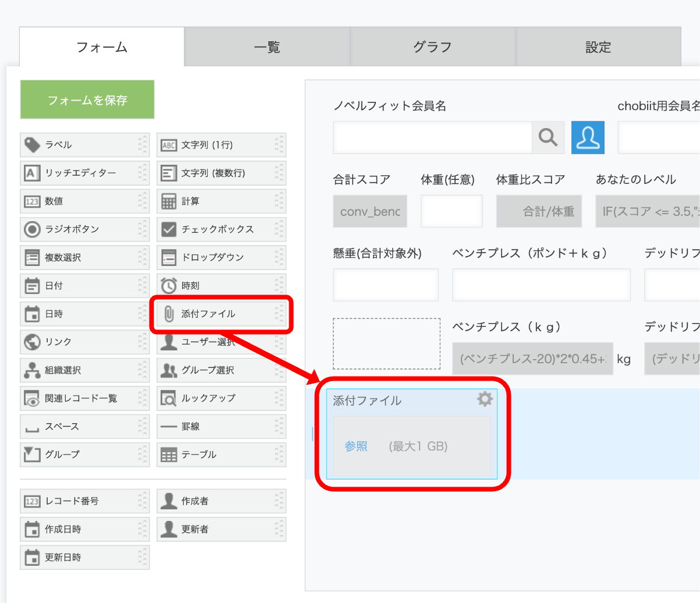Select the テーブル grid icon

[x=169, y=455]
